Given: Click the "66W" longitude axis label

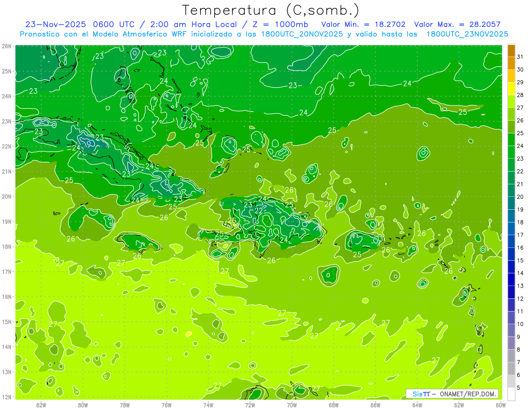Looking at the screenshot, I should (375, 405).
